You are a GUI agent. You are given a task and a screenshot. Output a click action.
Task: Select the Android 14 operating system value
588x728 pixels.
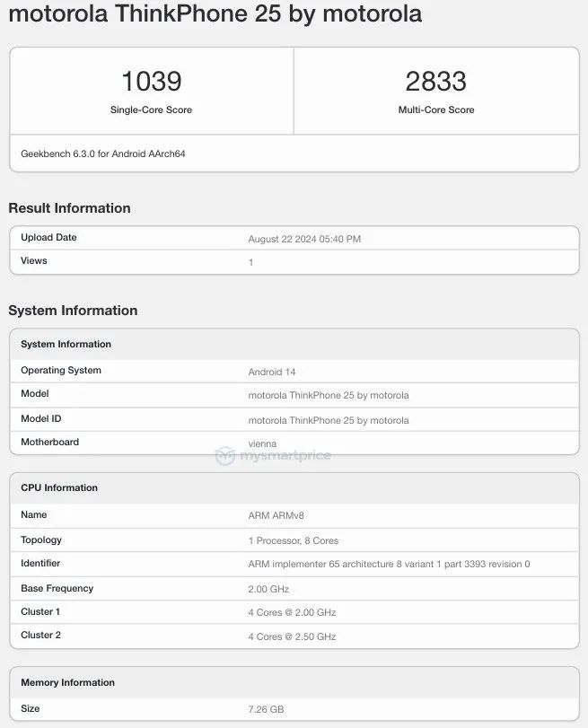point(272,372)
